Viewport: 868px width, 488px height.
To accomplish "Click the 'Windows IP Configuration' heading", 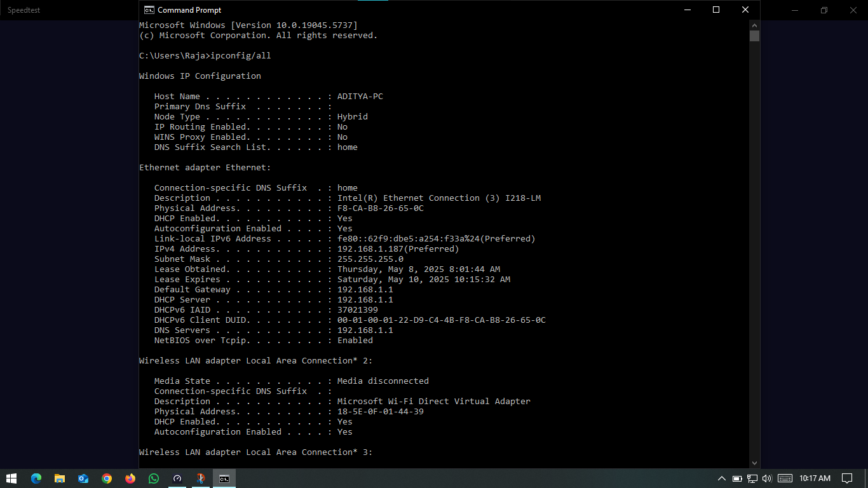I will click(x=200, y=76).
